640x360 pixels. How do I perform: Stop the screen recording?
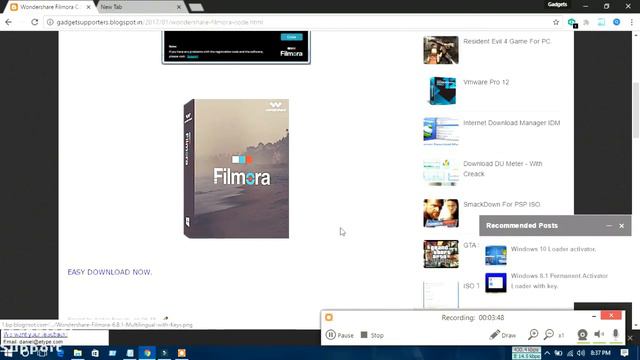(372, 335)
